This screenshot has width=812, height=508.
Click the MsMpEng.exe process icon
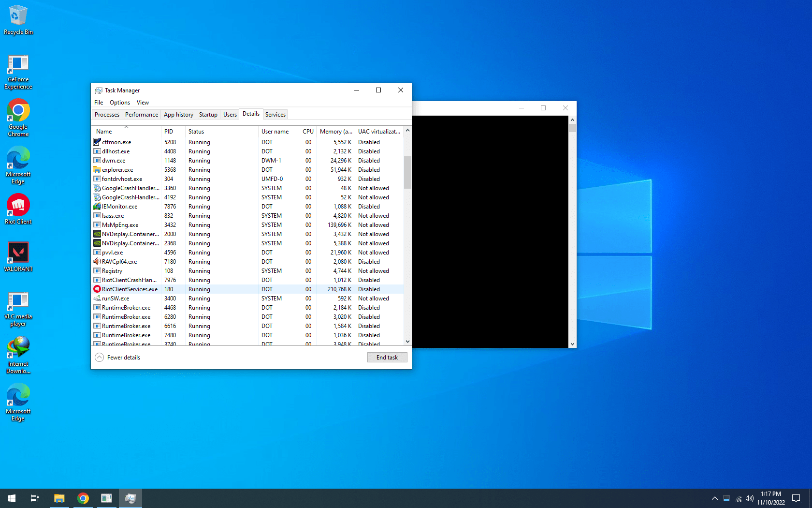tap(97, 225)
